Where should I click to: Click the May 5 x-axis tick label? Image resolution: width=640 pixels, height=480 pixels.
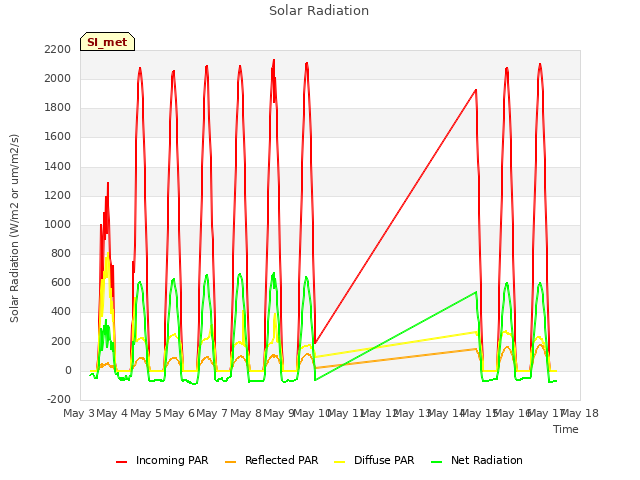[146, 413]
